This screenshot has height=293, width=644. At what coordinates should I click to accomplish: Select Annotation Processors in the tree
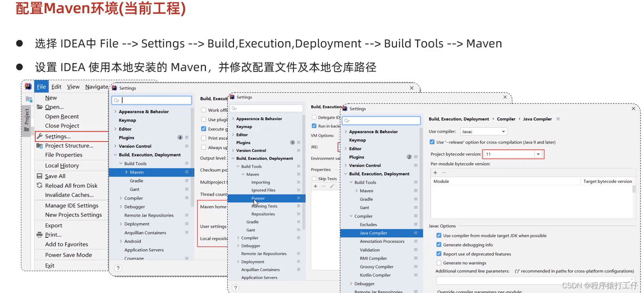[382, 241]
